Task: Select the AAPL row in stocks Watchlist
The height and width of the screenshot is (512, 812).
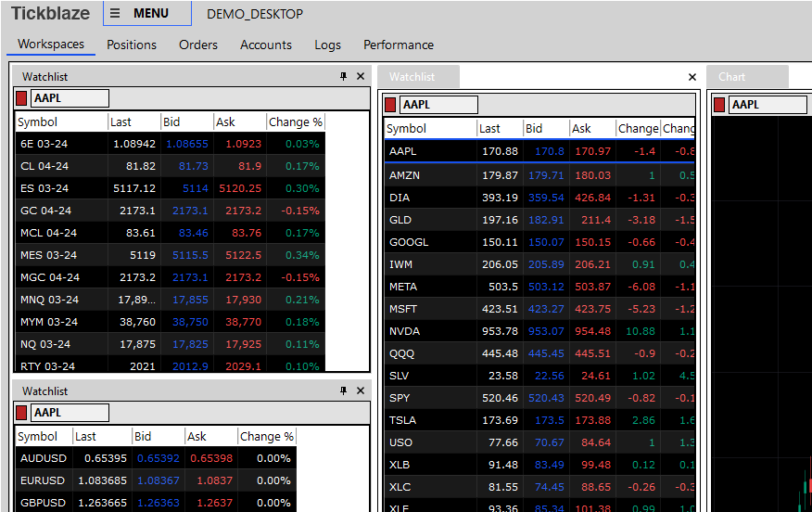Action: 539,151
